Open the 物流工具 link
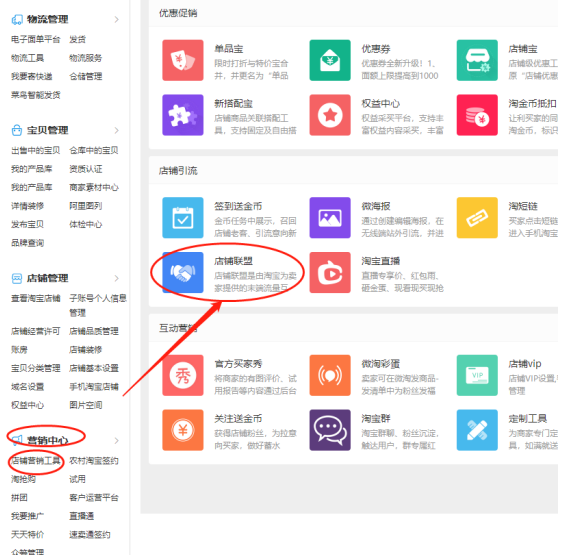The width and height of the screenshot is (576, 555). (x=28, y=58)
